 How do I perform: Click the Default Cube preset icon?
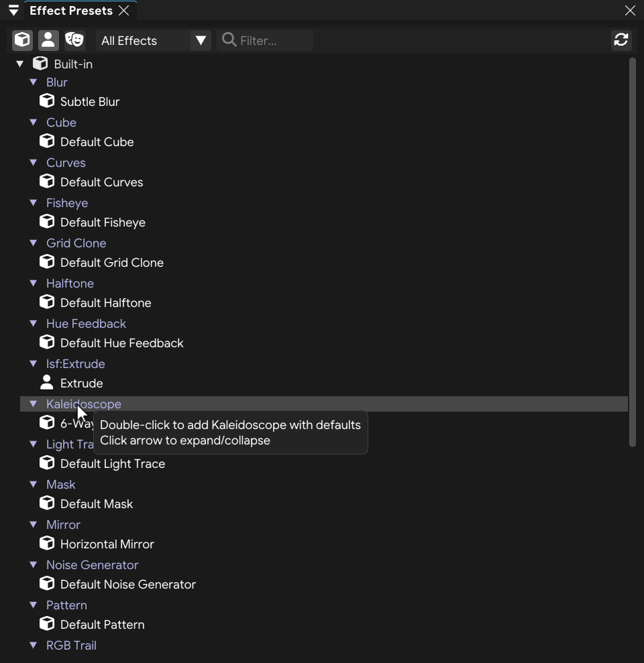click(x=47, y=141)
